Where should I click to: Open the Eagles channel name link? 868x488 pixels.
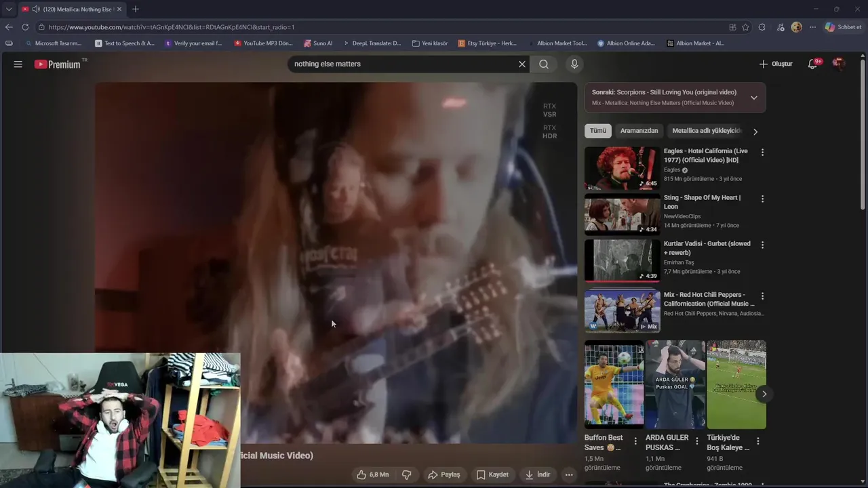pos(672,170)
